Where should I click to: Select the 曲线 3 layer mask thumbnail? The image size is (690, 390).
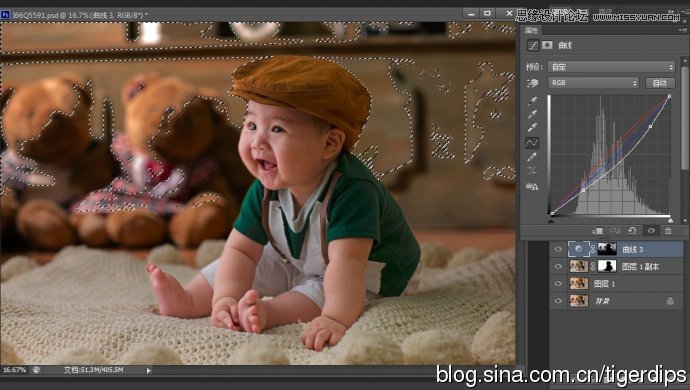(607, 249)
